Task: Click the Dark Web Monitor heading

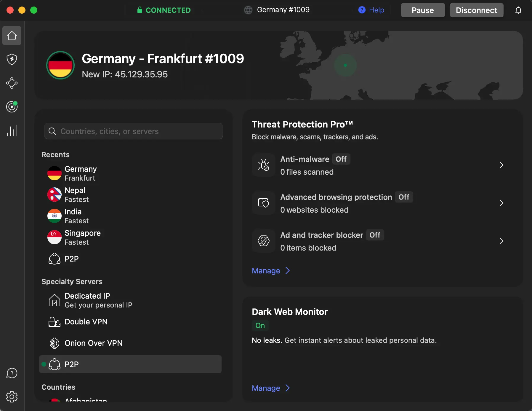Action: [290, 312]
